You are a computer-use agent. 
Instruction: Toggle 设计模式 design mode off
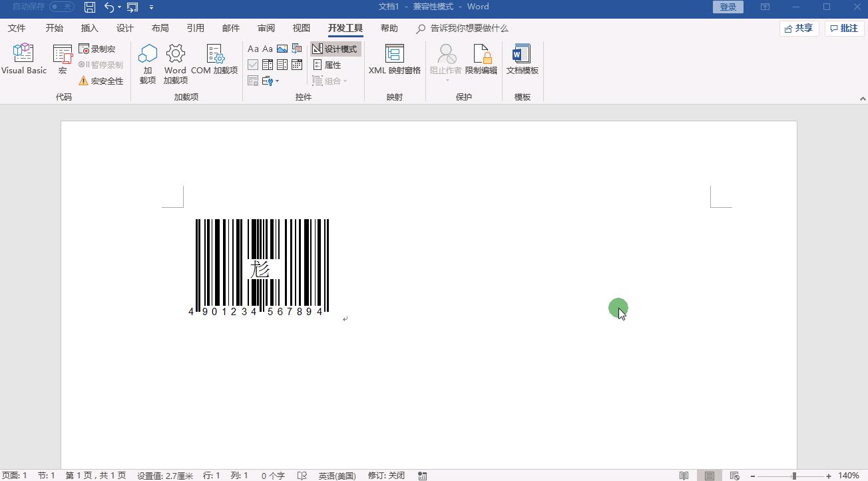pyautogui.click(x=335, y=48)
